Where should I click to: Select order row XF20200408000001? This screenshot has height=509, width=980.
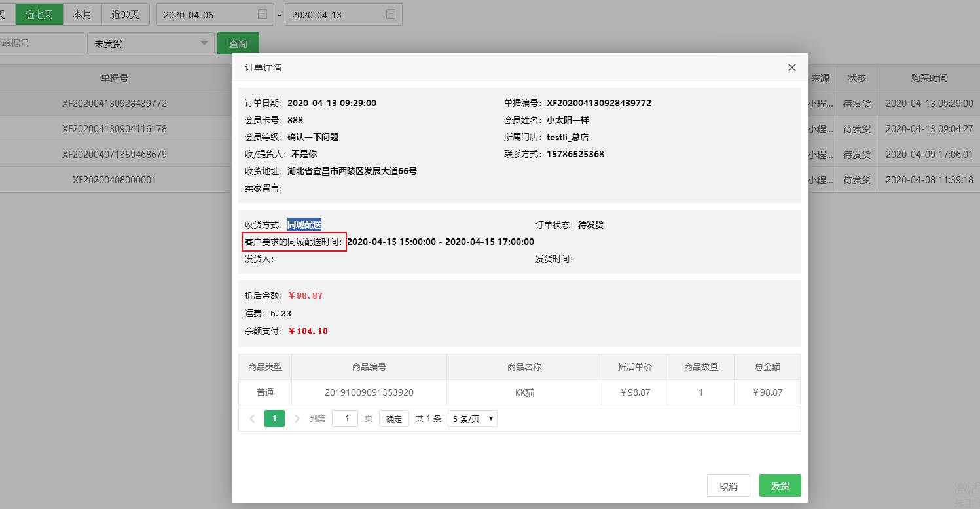point(115,179)
